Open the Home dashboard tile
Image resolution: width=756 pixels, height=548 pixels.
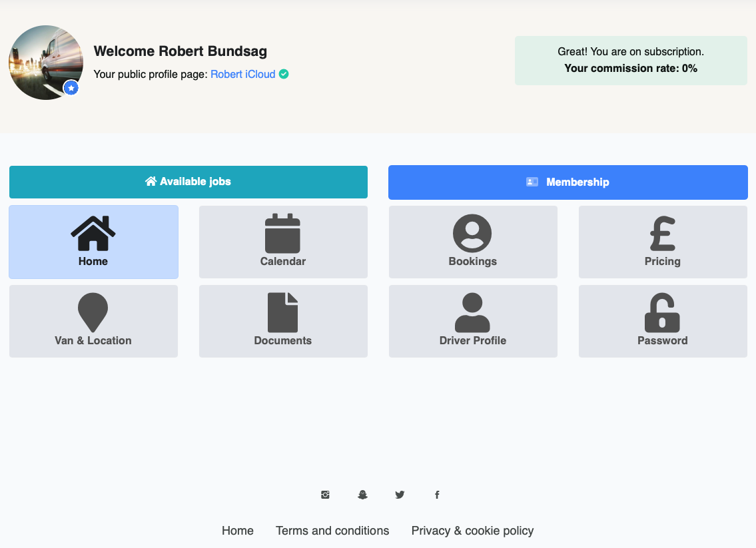pyautogui.click(x=93, y=242)
